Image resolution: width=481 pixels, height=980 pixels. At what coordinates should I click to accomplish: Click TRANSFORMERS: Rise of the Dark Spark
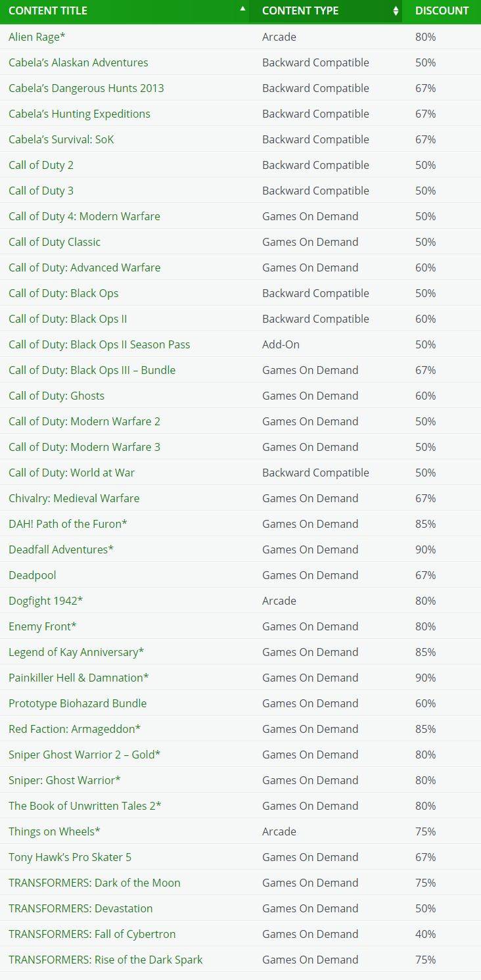click(105, 960)
